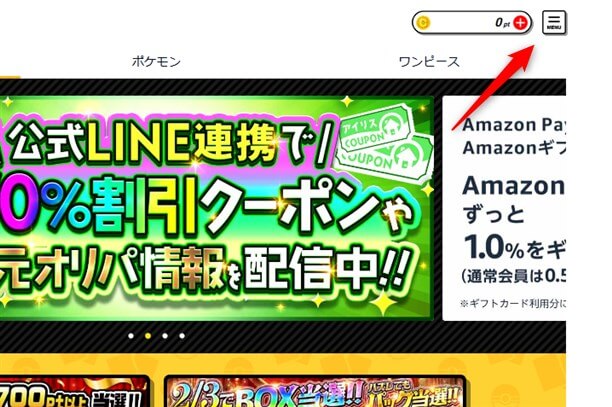Open the 2/3でBOX当選 oripa card
Image resolution: width=612 pixels, height=407 pixels.
click(315, 391)
